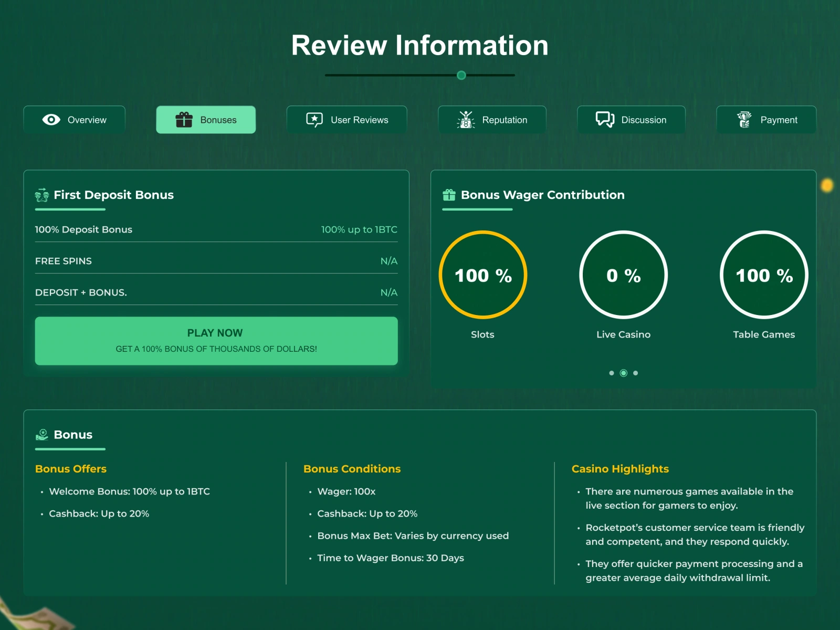
Task: Click 'Cashback: Up to 20%' under Bonus Offers
Action: tap(99, 513)
